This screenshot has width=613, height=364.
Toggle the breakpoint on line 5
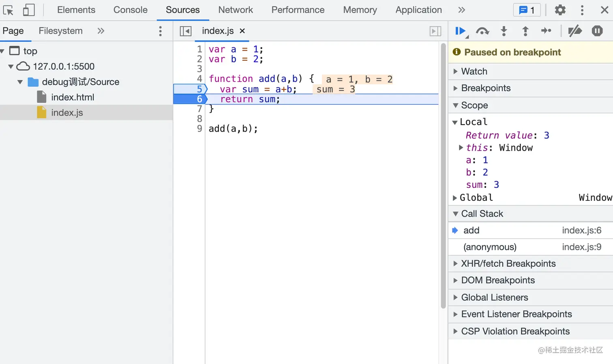[x=191, y=89]
